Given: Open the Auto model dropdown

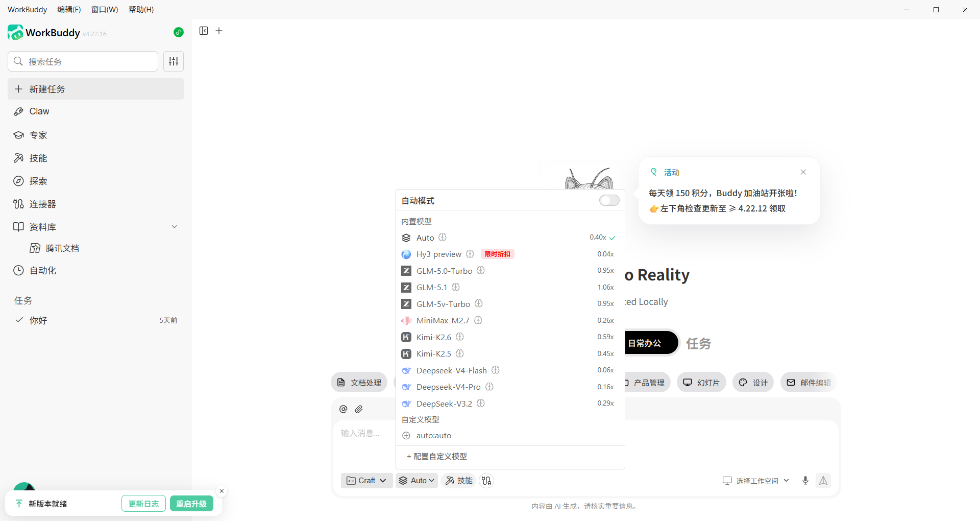Looking at the screenshot, I should tap(416, 481).
